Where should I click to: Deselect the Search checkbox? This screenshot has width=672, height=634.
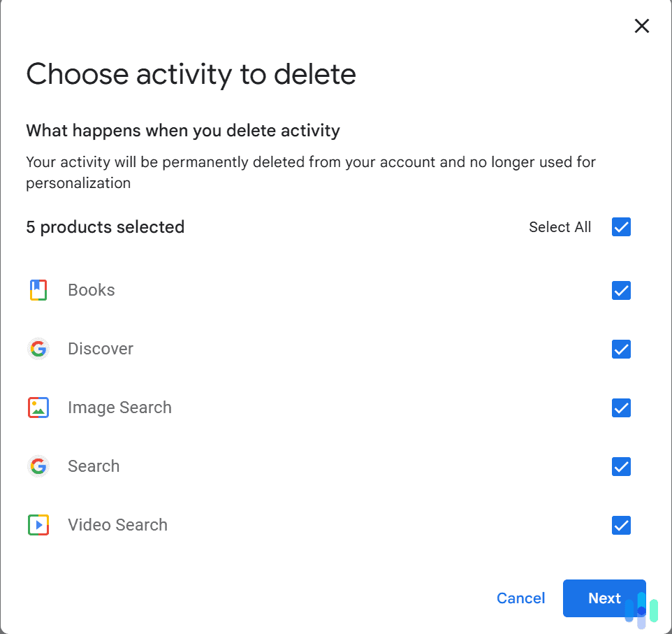621,466
